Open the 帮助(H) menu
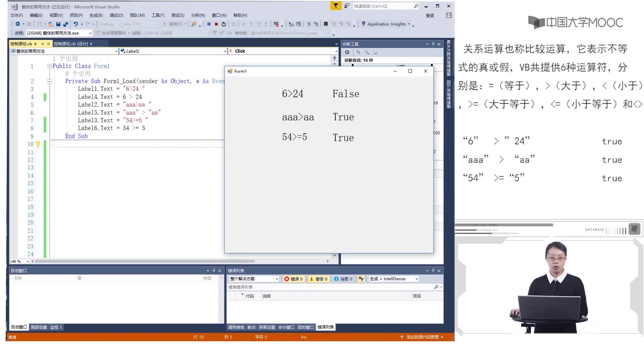This screenshot has width=644, height=362. (x=240, y=15)
